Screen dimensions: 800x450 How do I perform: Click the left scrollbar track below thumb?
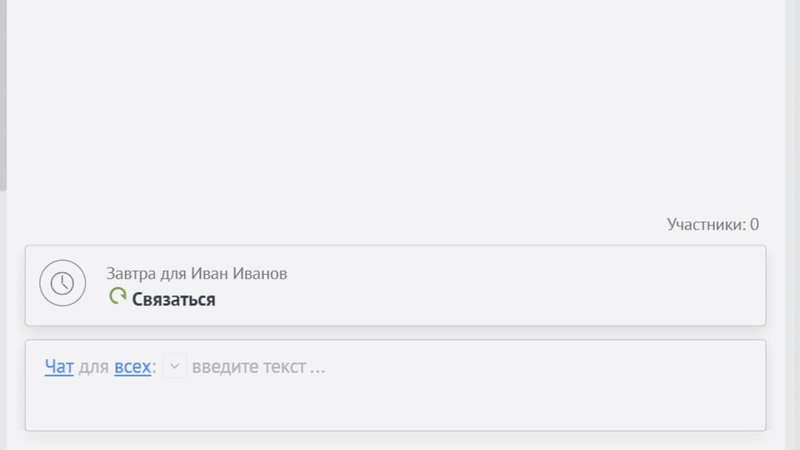[3, 320]
